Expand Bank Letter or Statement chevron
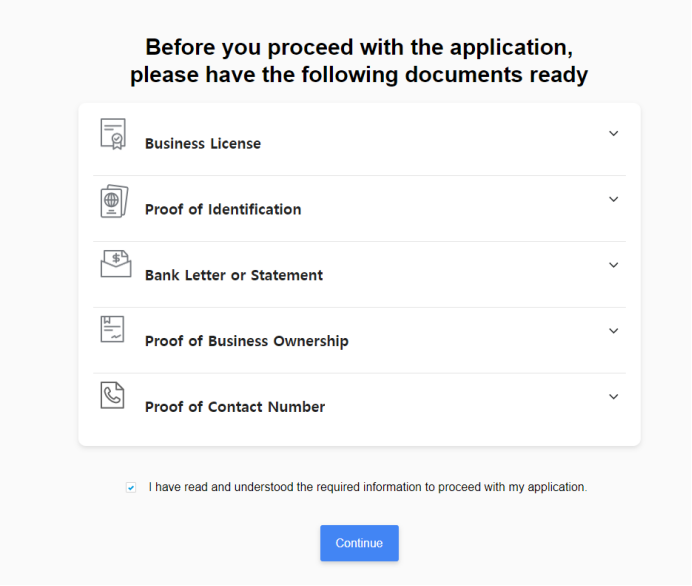692x586 pixels. coord(613,265)
